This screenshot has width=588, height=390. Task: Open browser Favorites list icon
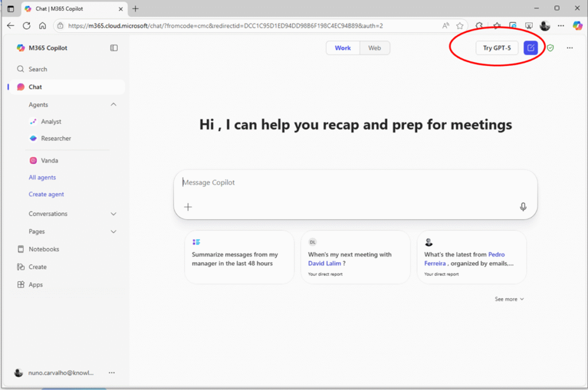[x=497, y=26]
